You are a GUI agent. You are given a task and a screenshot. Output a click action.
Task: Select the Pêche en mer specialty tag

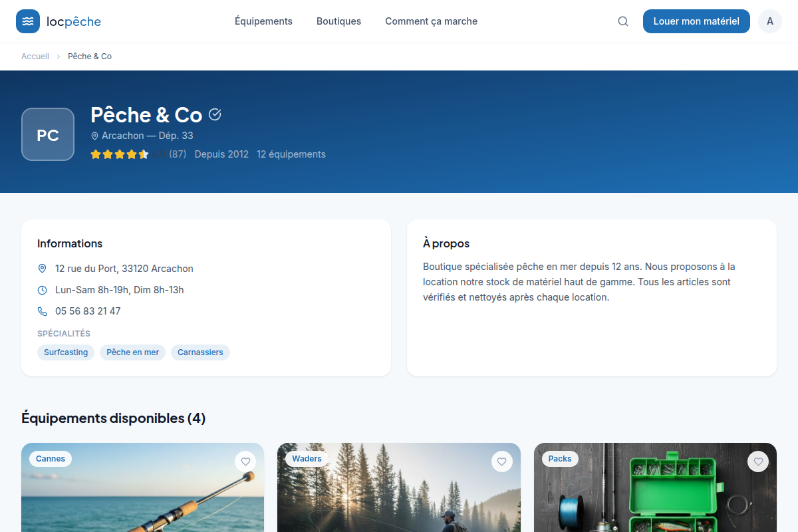pos(133,352)
